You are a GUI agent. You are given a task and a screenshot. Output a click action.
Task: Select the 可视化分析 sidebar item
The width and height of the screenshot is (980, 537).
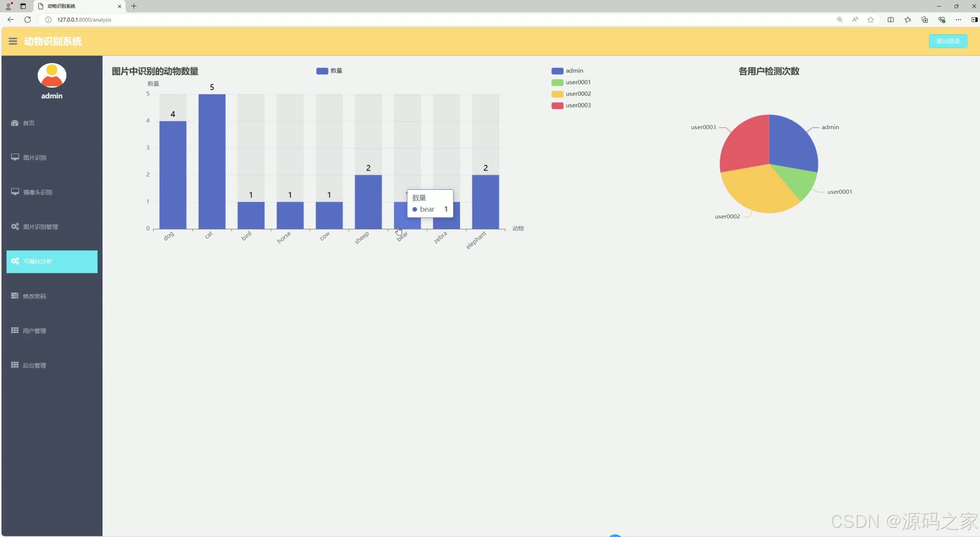(52, 261)
